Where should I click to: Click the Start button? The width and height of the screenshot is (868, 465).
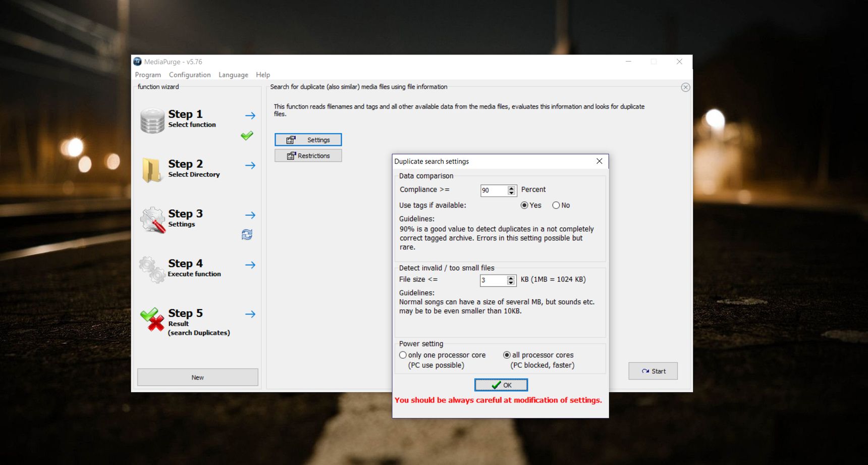tap(653, 371)
